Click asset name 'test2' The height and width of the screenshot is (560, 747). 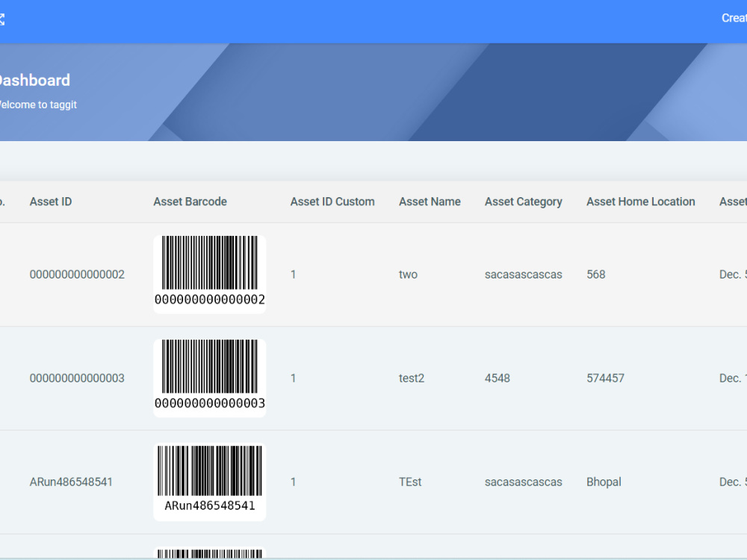[412, 378]
